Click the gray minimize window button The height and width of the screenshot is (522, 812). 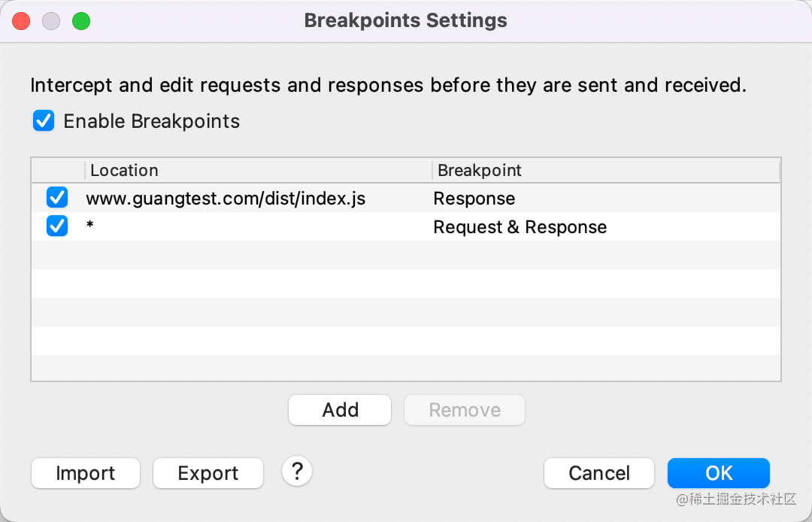click(x=51, y=21)
